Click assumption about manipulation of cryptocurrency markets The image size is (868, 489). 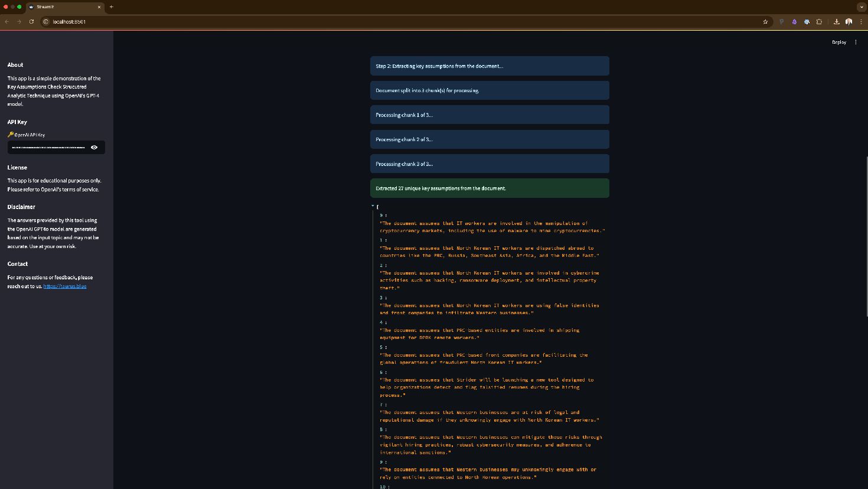click(492, 227)
